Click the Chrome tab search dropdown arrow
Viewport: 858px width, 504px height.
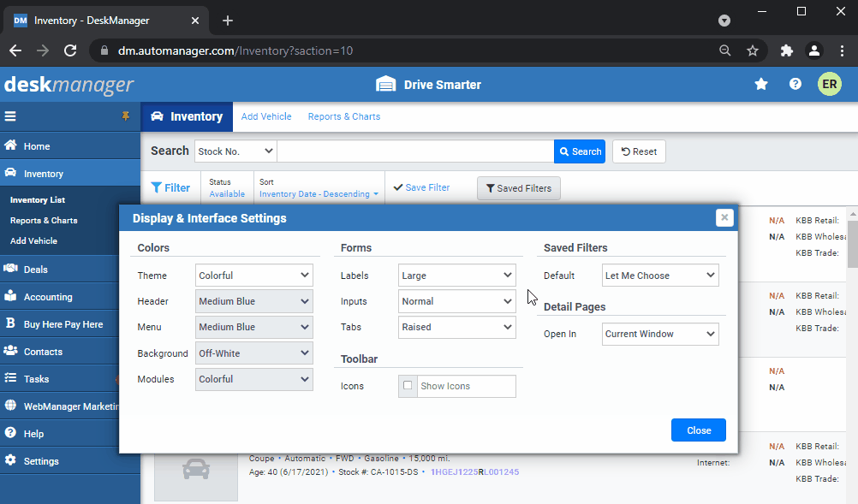point(724,21)
